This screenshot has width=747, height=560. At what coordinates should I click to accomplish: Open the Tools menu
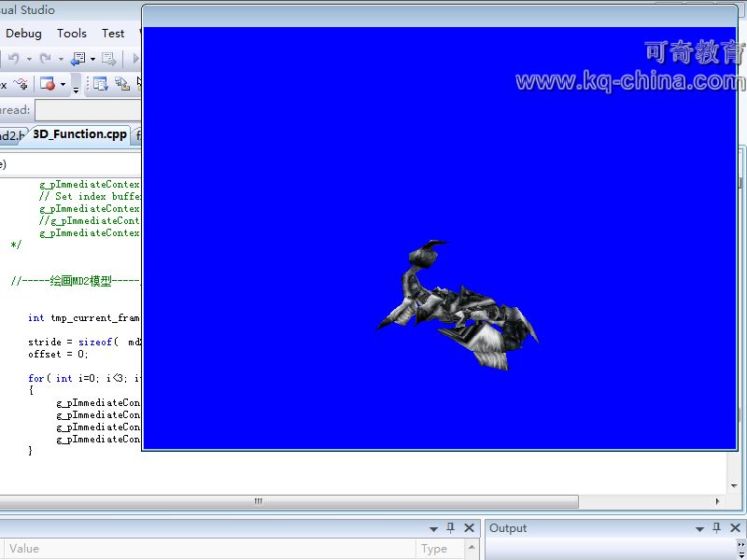pyautogui.click(x=72, y=33)
